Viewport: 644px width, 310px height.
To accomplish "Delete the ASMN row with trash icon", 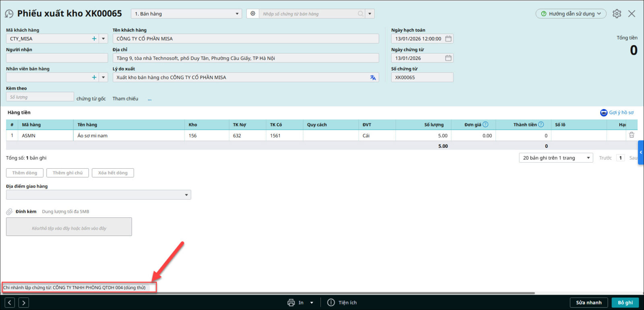I will pyautogui.click(x=632, y=135).
